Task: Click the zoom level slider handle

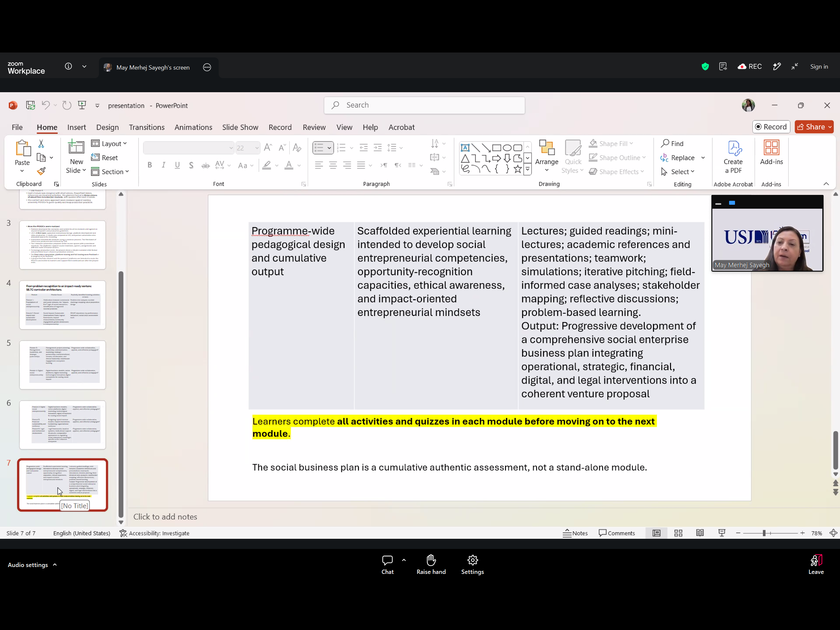Action: pyautogui.click(x=764, y=533)
